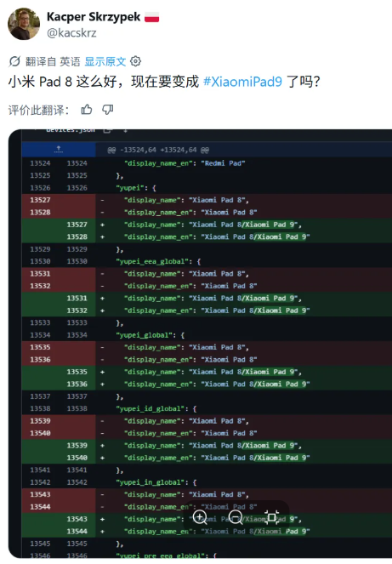
Task: Click added line number 13528 in green
Action: (77, 236)
